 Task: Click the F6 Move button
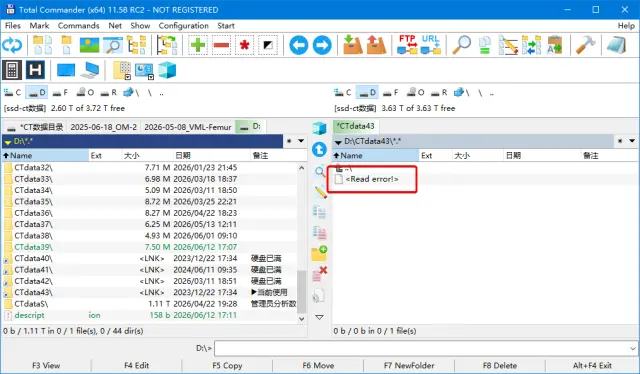click(x=318, y=365)
